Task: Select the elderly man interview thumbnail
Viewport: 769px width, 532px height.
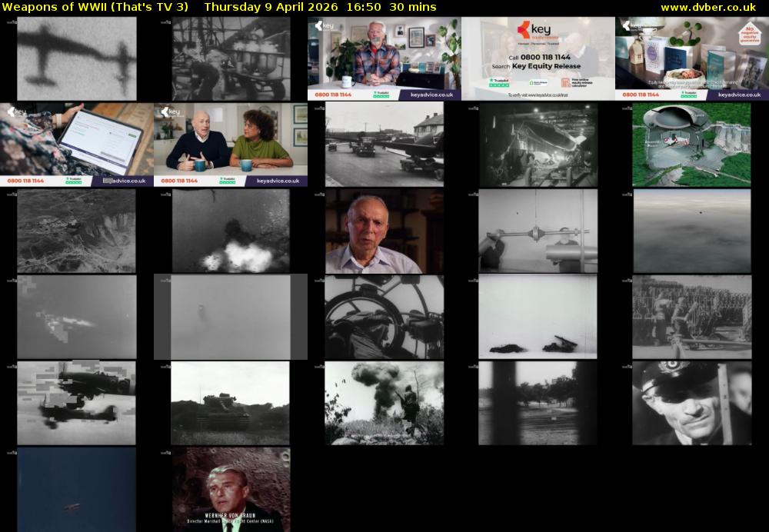Action: [x=384, y=231]
